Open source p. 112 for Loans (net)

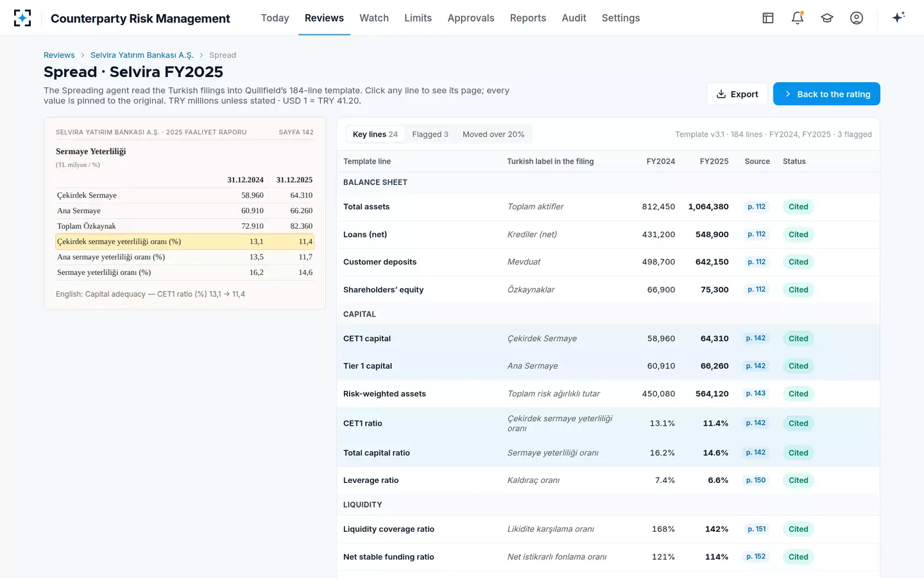tap(757, 234)
